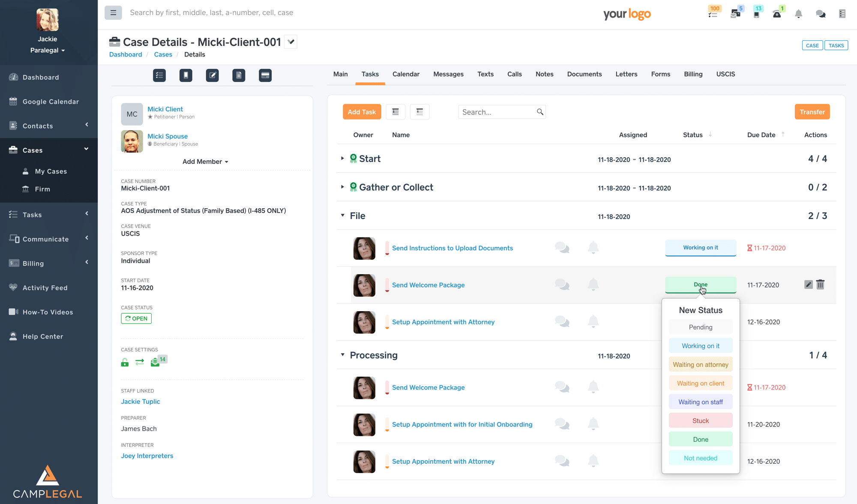Click the reminder bell for Send Instructions task
Screen dimensions: 857x504
pos(593,248)
